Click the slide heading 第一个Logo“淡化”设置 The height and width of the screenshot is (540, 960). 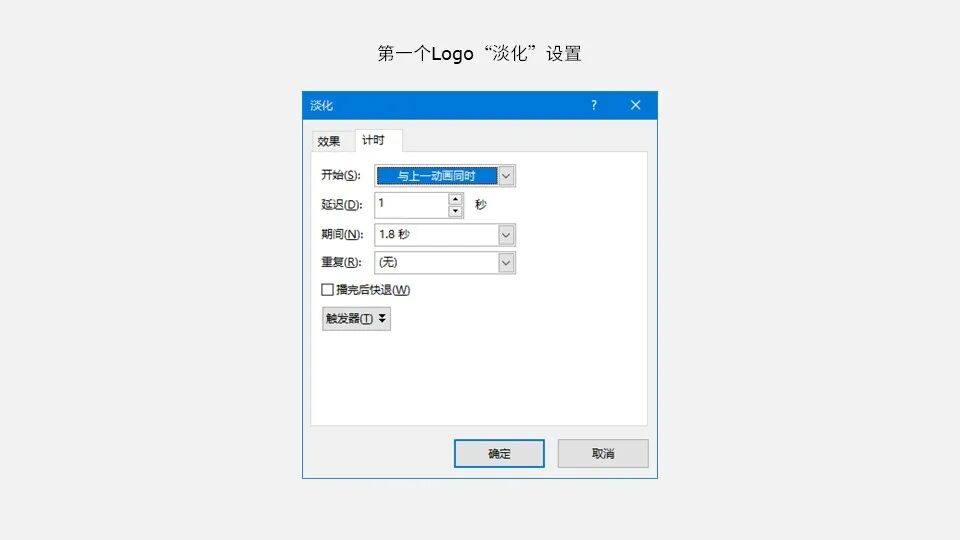(479, 54)
